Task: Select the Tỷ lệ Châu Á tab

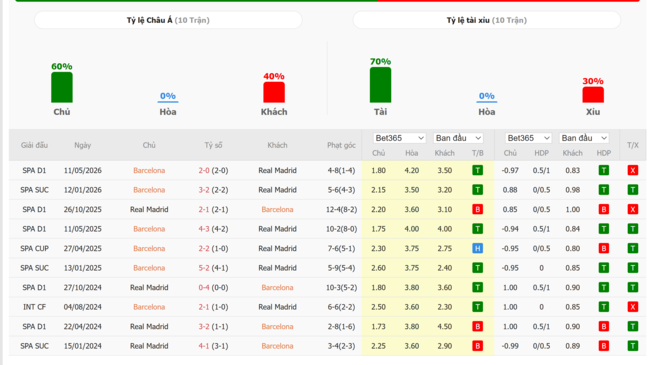Action: tap(168, 20)
